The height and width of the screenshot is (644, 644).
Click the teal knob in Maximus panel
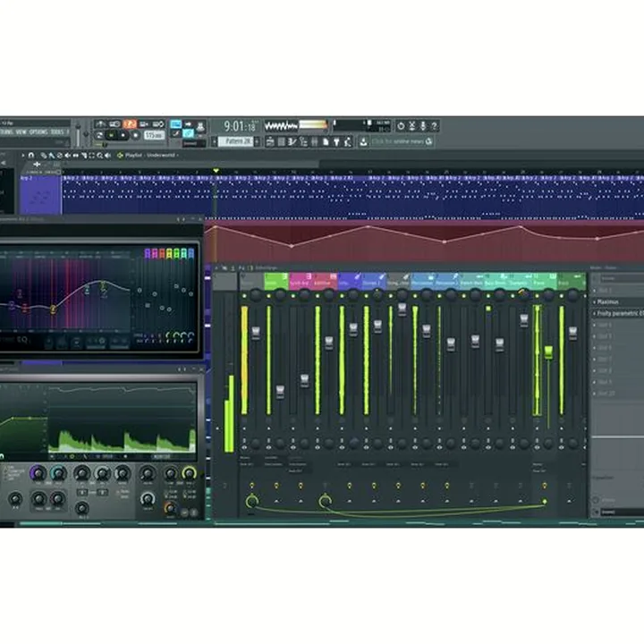58,473
